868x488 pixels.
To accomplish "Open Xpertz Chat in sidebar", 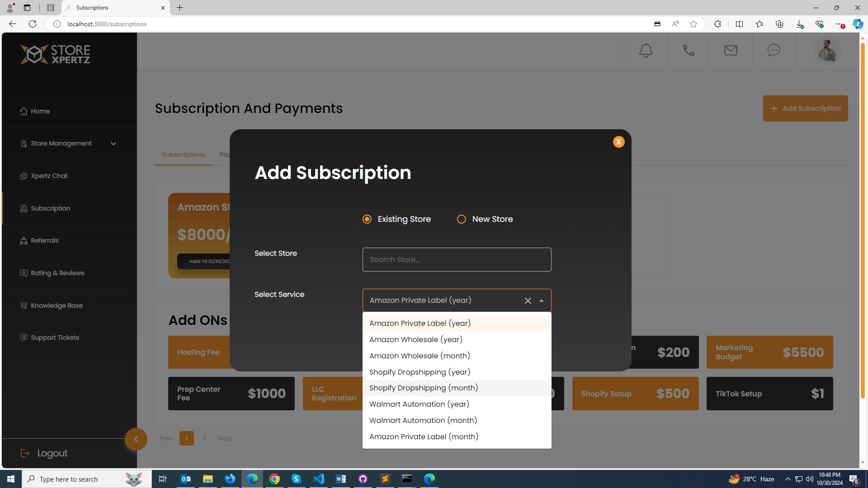I will pyautogui.click(x=69, y=176).
